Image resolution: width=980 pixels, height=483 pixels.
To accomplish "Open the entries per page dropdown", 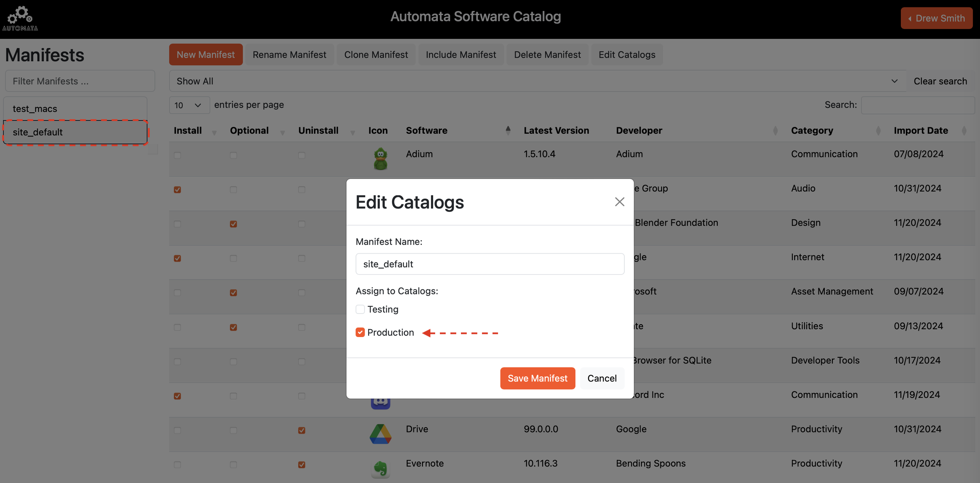I will pos(189,105).
